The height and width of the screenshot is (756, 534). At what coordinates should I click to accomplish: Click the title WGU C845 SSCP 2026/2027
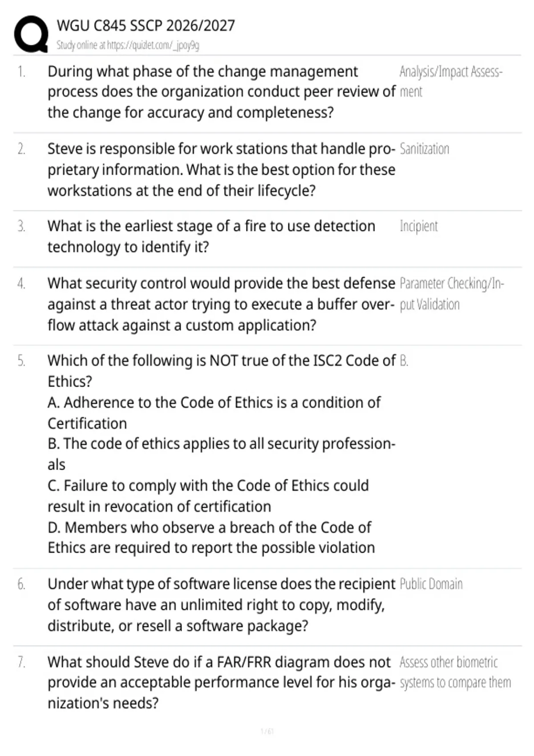[x=146, y=25]
